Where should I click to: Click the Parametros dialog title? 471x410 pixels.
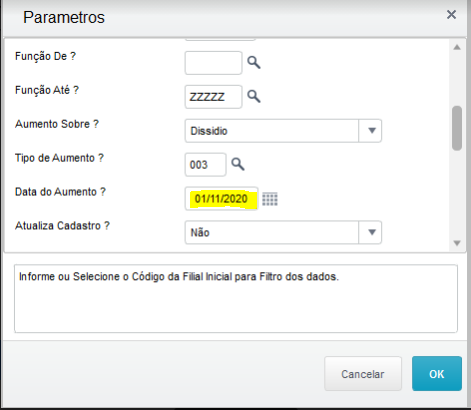tap(64, 17)
